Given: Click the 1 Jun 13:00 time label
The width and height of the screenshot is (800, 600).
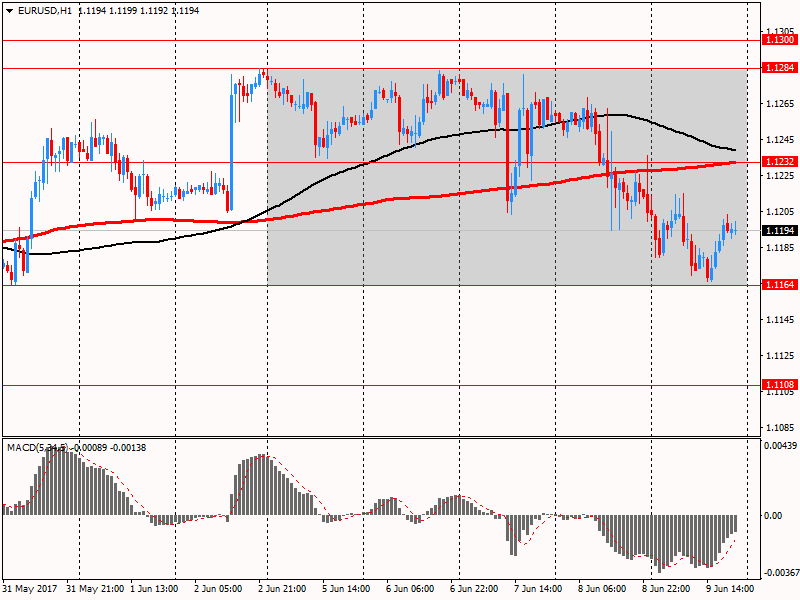Looking at the screenshot, I should (x=154, y=589).
